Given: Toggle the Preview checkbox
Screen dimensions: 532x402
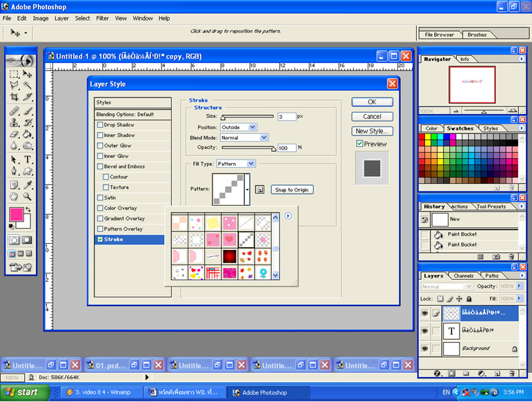Looking at the screenshot, I should pos(359,144).
